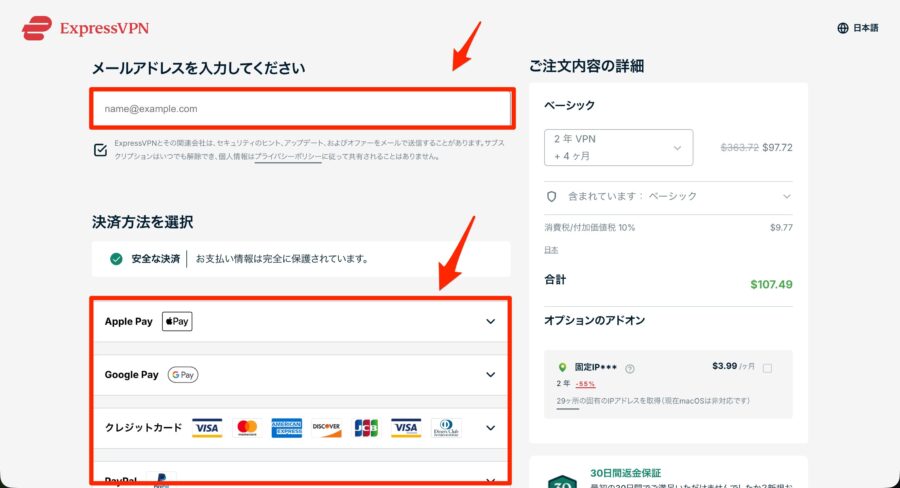Click the $3.99 /ヶ月 add-on price
900x488 pixels.
point(734,366)
